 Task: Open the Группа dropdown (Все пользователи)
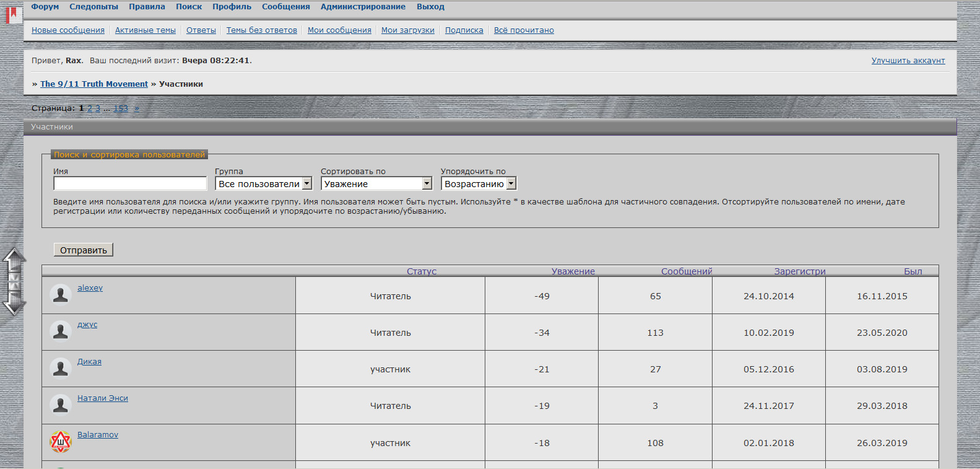tap(264, 184)
